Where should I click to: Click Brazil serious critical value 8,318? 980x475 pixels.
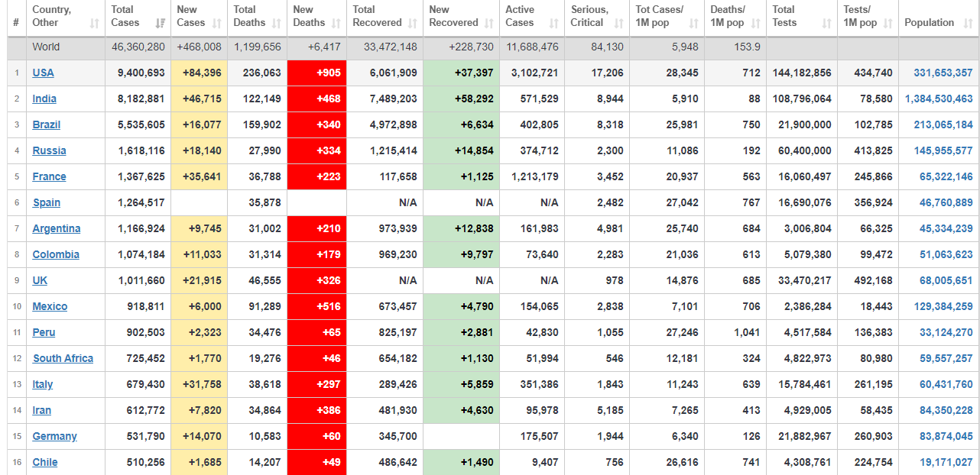[x=610, y=124]
